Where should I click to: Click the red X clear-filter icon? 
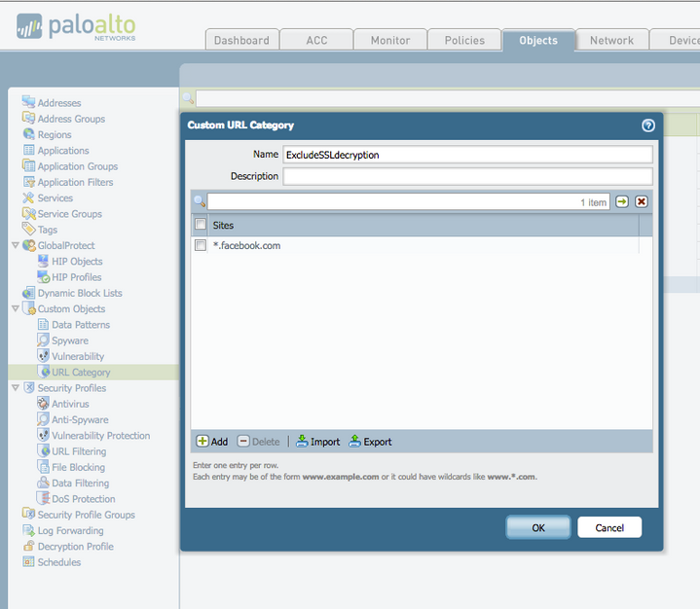click(x=642, y=201)
